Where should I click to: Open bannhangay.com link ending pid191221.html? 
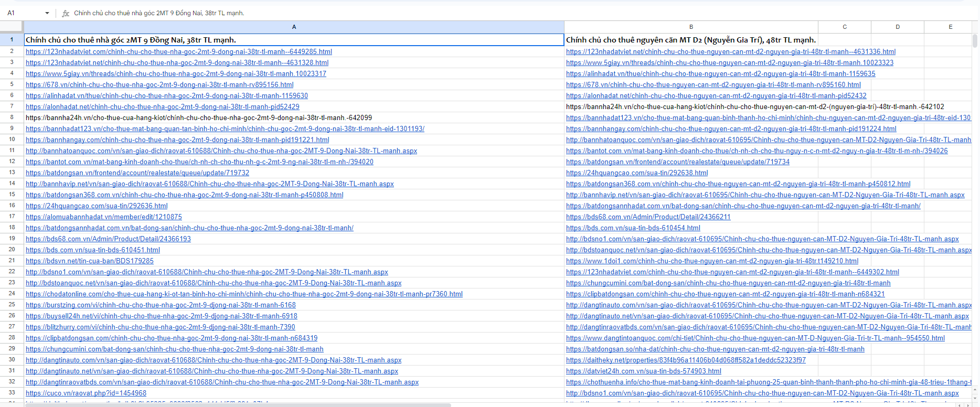177,140
